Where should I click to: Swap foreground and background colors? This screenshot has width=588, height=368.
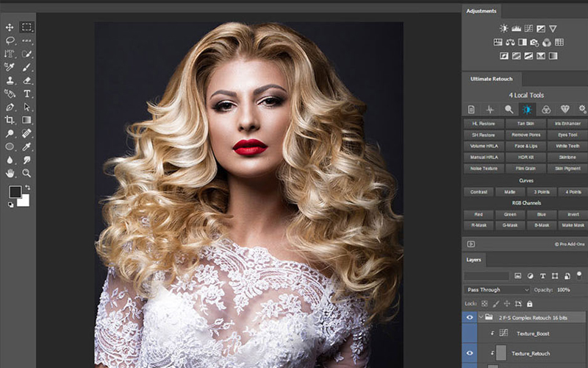[27, 187]
